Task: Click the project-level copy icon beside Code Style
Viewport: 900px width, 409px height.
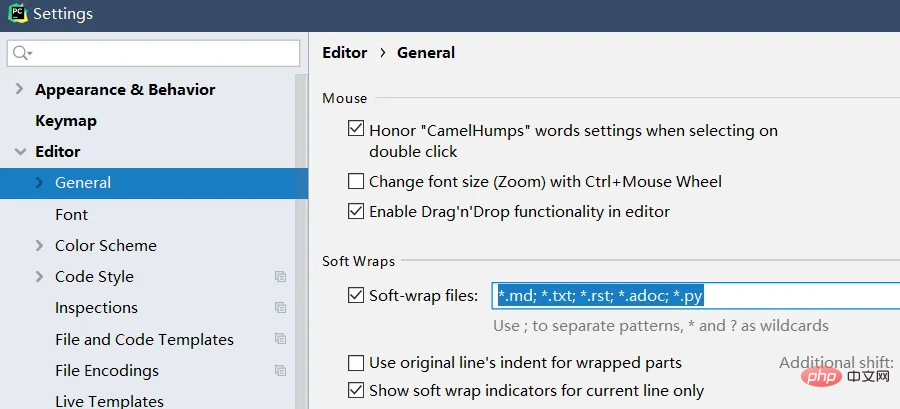Action: [281, 277]
